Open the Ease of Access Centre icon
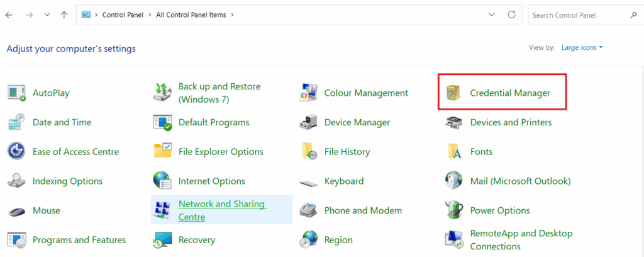The image size is (644, 257). pyautogui.click(x=17, y=151)
